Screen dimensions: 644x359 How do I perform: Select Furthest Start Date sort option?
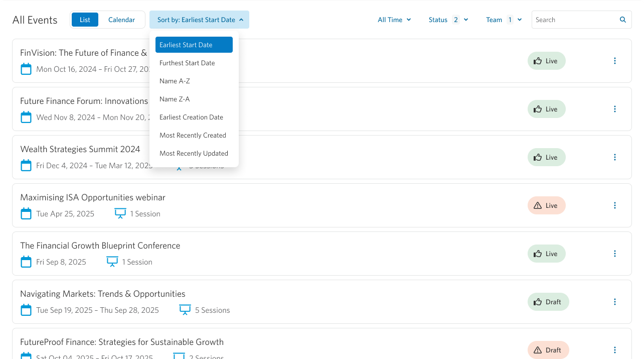coord(187,63)
